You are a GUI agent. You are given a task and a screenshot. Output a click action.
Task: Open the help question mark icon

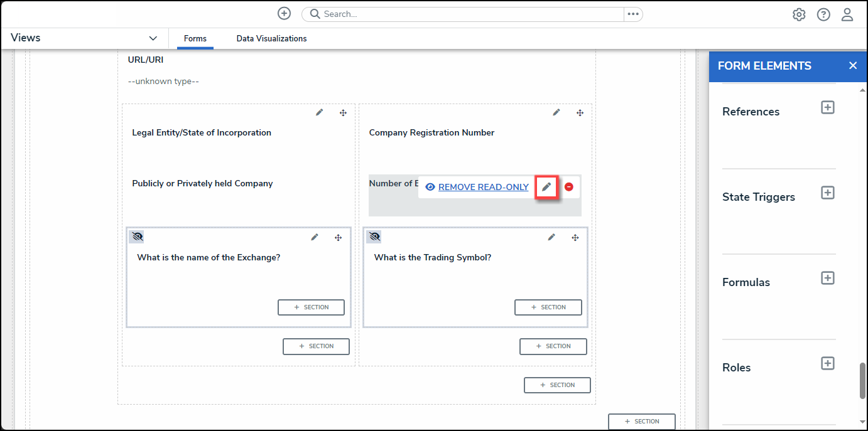[x=823, y=14]
